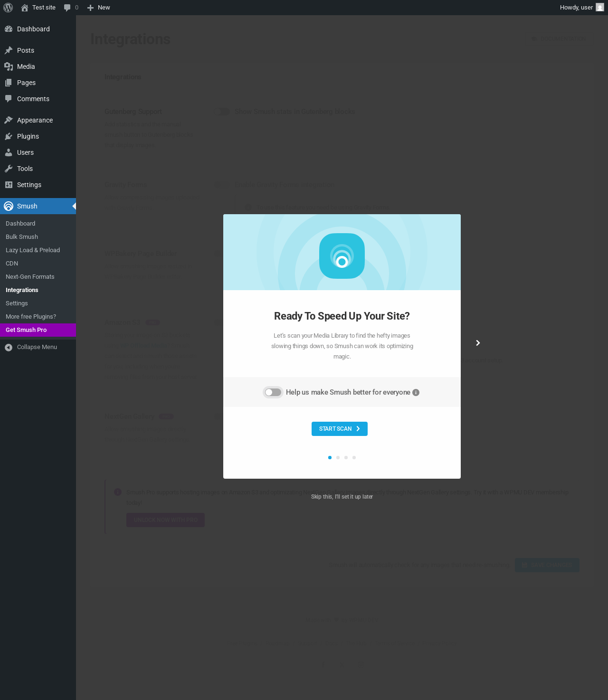
Task: Open the Appearance menu item
Action: click(38, 120)
